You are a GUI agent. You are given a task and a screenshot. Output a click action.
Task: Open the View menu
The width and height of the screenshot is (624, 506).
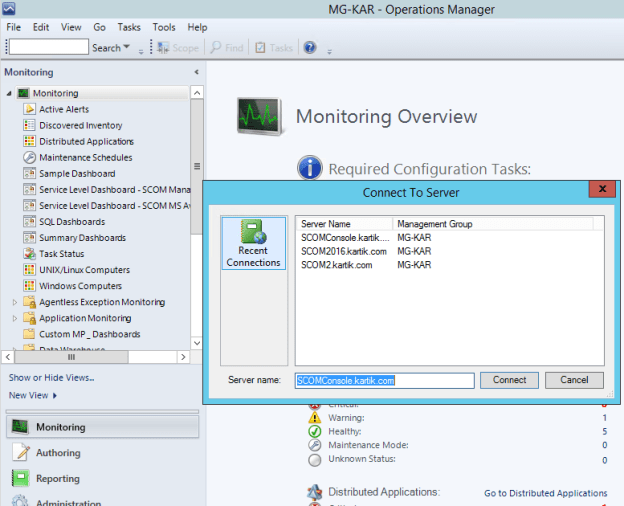point(71,27)
